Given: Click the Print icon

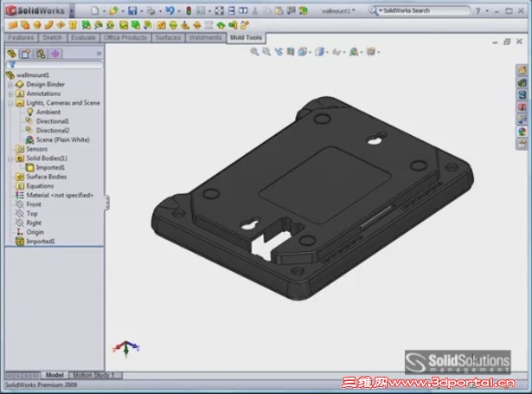Looking at the screenshot, I should coord(151,11).
